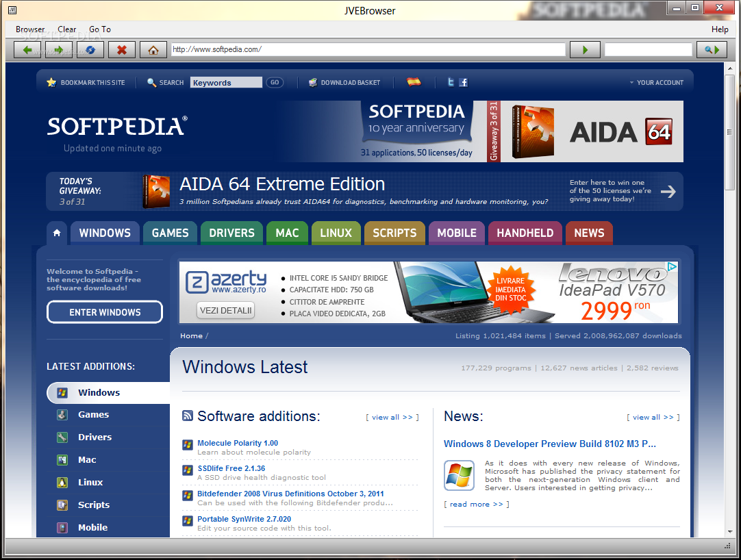The height and width of the screenshot is (560, 741).
Task: Select the NEWS category tab
Action: [x=589, y=233]
